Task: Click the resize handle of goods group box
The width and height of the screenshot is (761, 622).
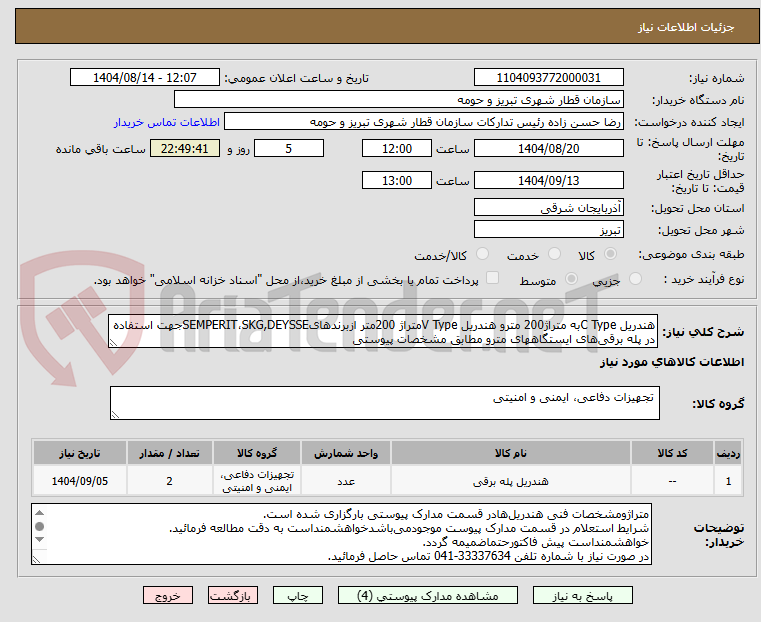Action: [115, 414]
